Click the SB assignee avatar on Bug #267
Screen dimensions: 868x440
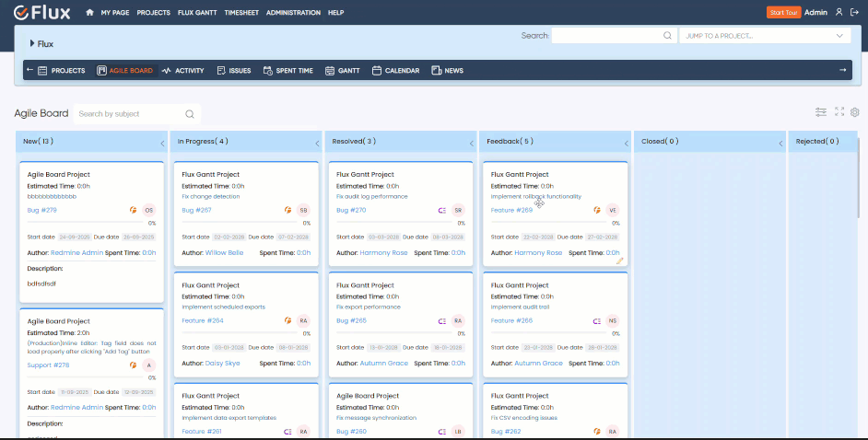(303, 210)
